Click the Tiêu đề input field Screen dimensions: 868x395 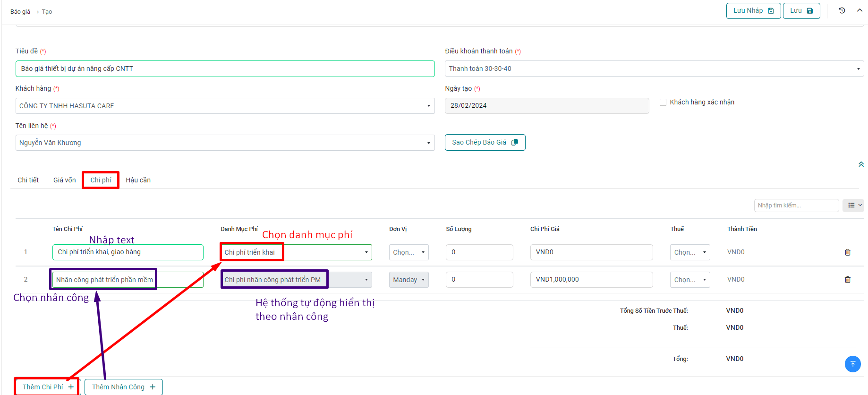pyautogui.click(x=225, y=69)
